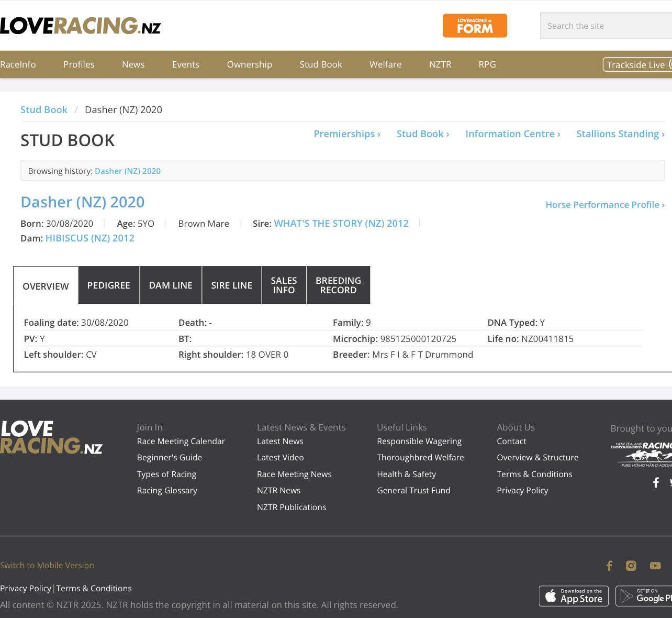The image size is (672, 618).
Task: Click the gold Facebook icon in footer bottom bar
Action: [609, 566]
